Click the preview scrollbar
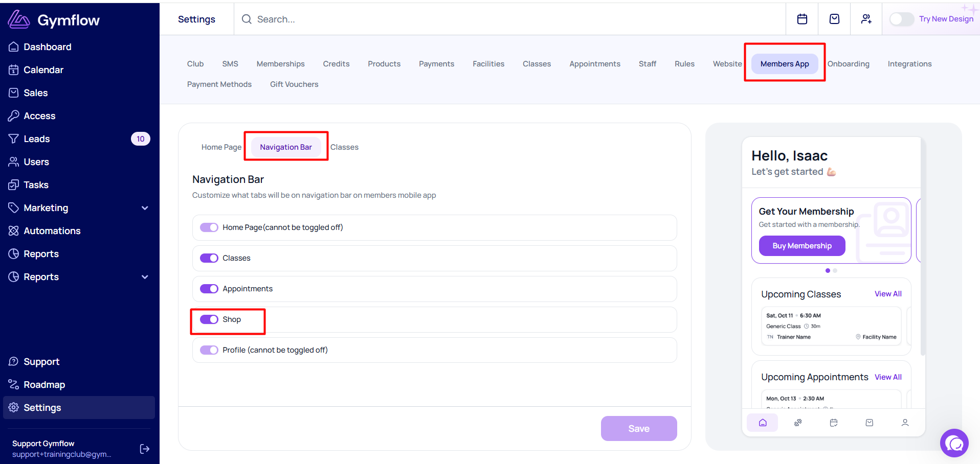 (923, 246)
